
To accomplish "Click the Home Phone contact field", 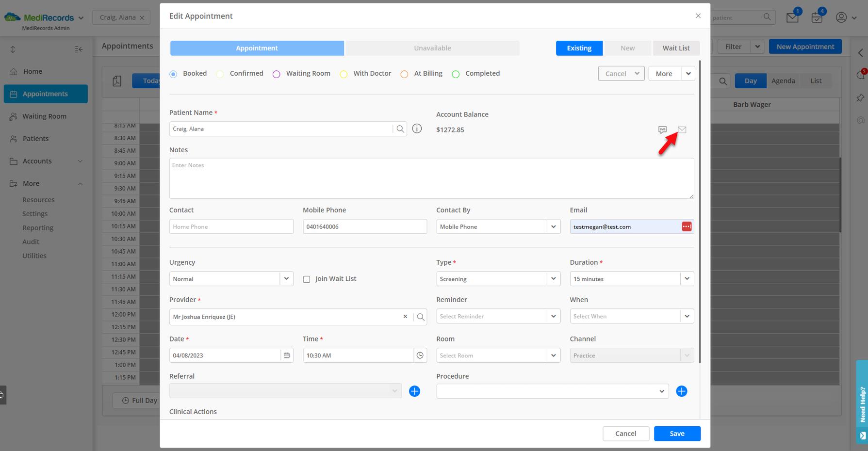I will [231, 226].
